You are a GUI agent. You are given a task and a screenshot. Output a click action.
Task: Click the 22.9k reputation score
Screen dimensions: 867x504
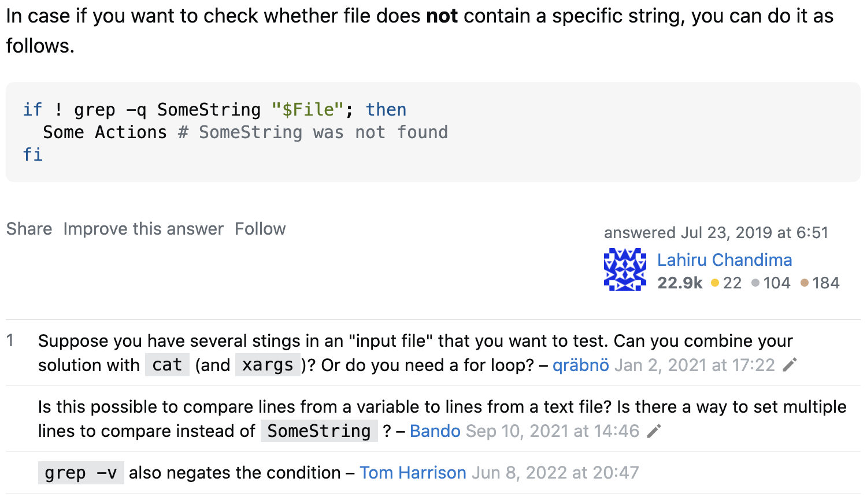coord(680,283)
